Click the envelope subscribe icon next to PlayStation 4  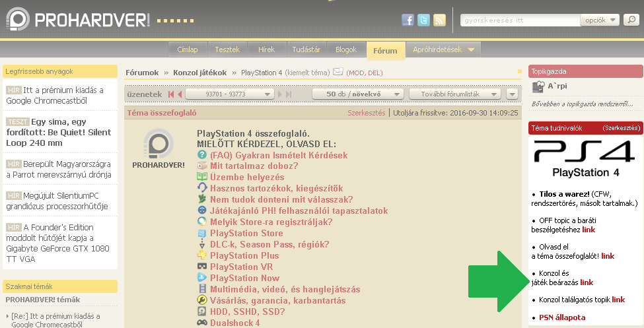[338, 72]
